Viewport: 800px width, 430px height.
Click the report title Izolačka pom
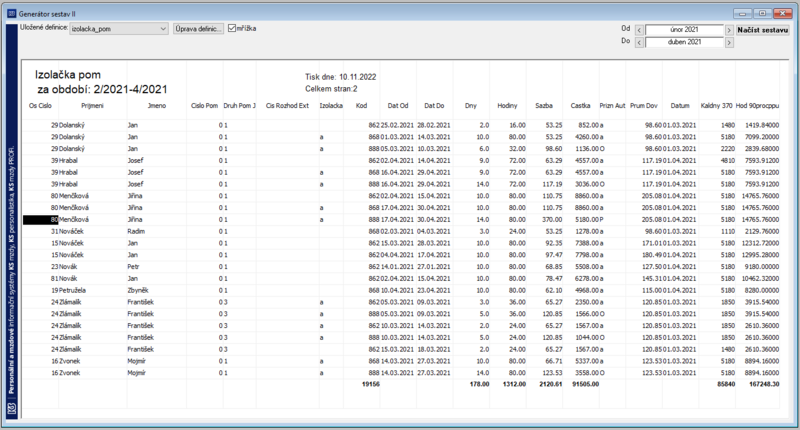pos(68,75)
